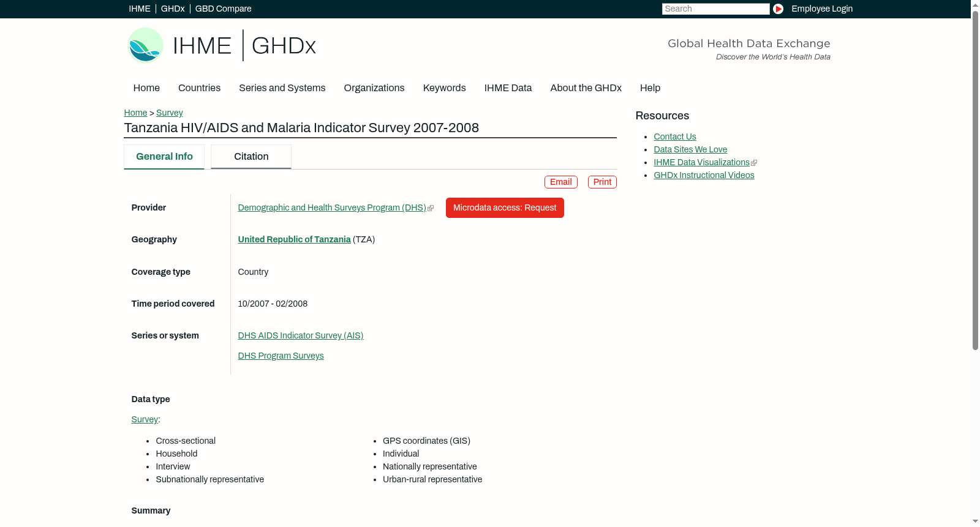The width and height of the screenshot is (980, 527).
Task: Open DHS Program Surveys link
Action: (x=281, y=356)
